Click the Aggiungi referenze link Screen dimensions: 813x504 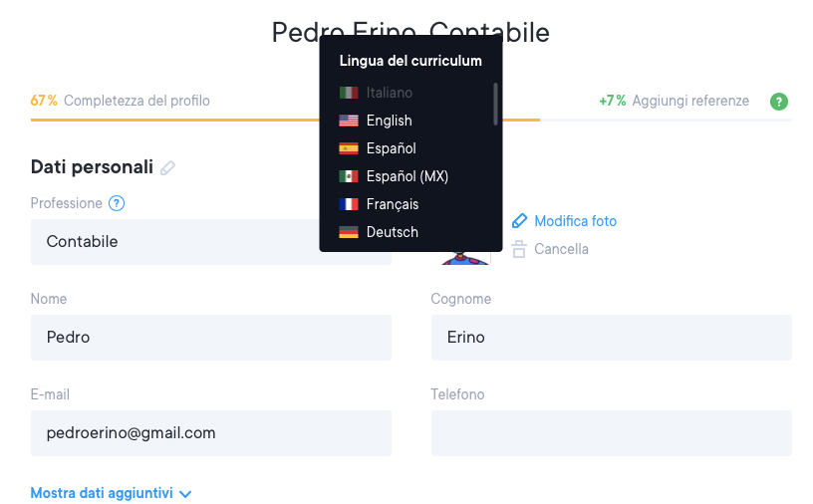coord(689,101)
